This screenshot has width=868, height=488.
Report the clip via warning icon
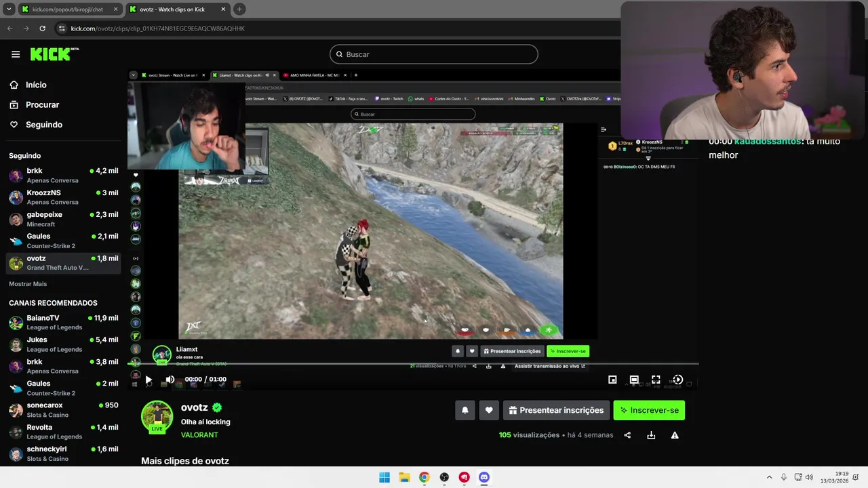point(675,435)
